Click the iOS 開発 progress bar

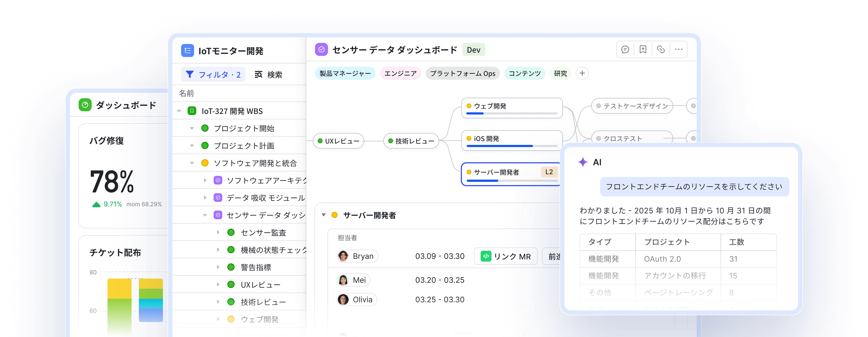click(x=512, y=146)
